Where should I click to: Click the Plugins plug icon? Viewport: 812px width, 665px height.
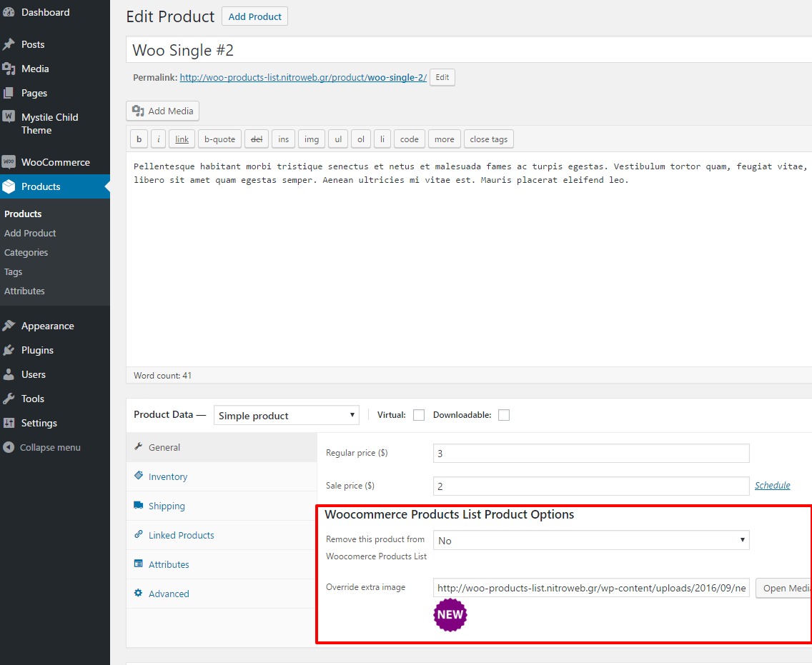(9, 350)
